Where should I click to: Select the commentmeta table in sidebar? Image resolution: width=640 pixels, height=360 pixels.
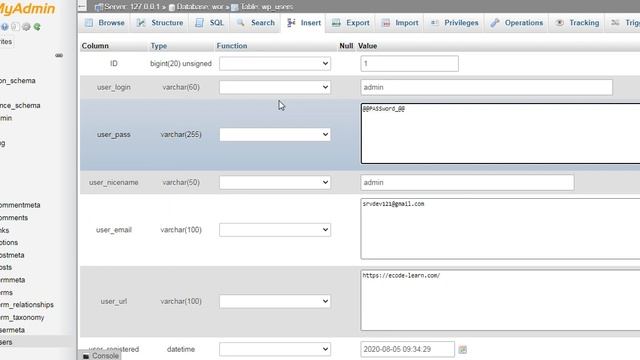20,205
